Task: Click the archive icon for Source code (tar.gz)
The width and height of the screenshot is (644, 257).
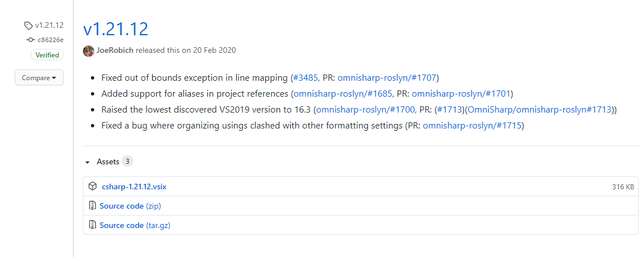Action: (93, 225)
